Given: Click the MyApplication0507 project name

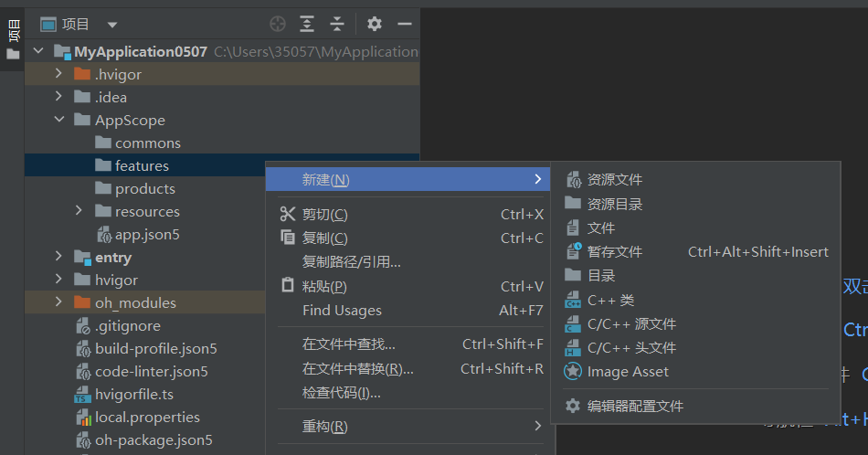Looking at the screenshot, I should click(141, 51).
